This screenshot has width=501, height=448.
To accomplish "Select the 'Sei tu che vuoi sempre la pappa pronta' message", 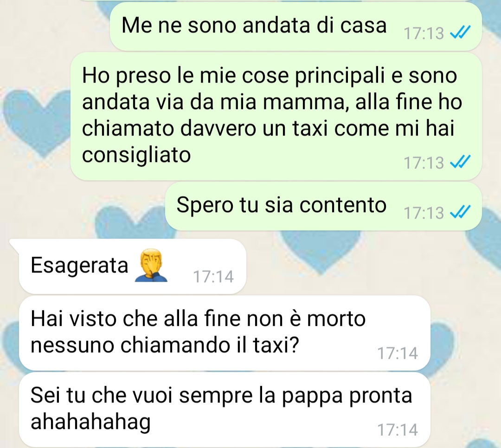I will [x=225, y=409].
